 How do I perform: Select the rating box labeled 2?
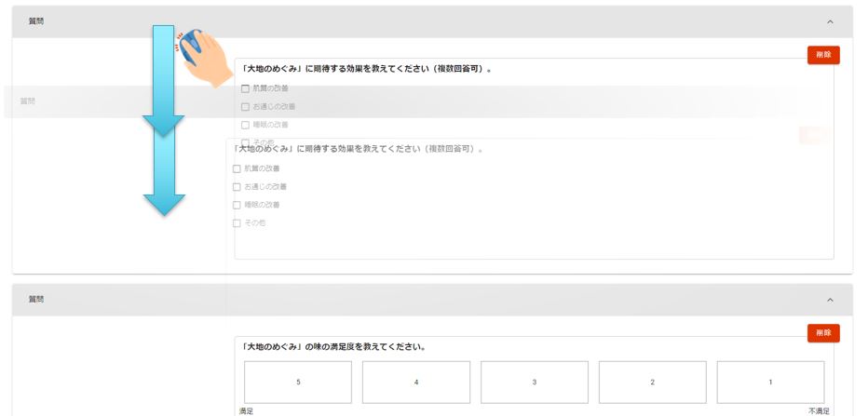(652, 382)
